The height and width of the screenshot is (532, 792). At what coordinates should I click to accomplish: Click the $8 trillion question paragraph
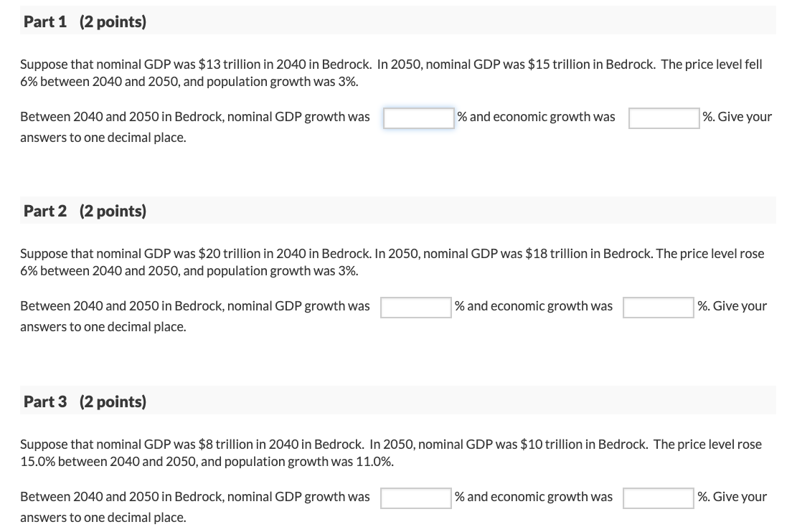tap(391, 452)
